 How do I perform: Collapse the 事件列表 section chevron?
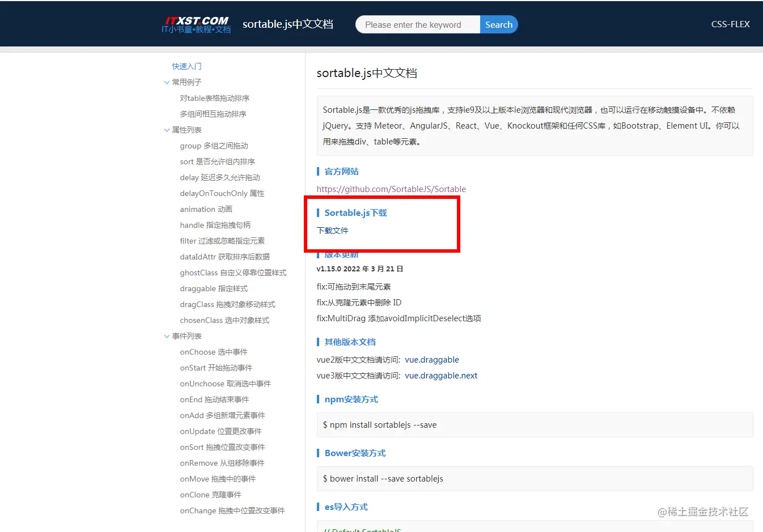tap(167, 336)
